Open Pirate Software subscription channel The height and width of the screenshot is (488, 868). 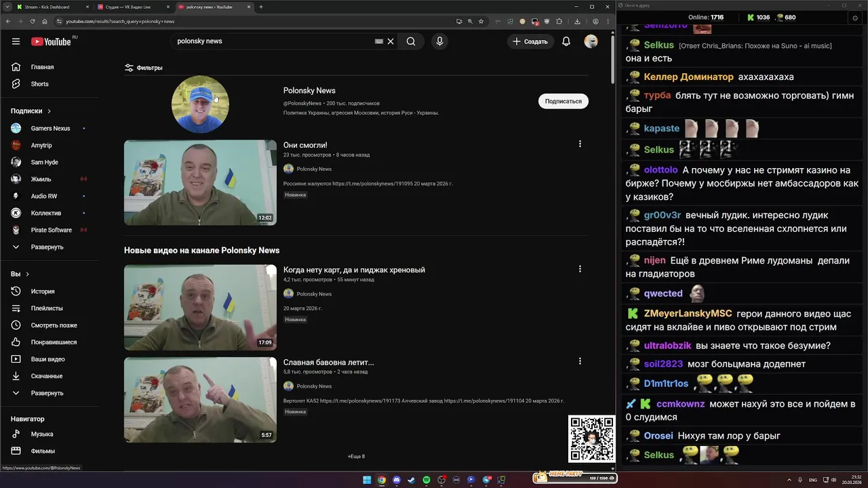(x=52, y=230)
